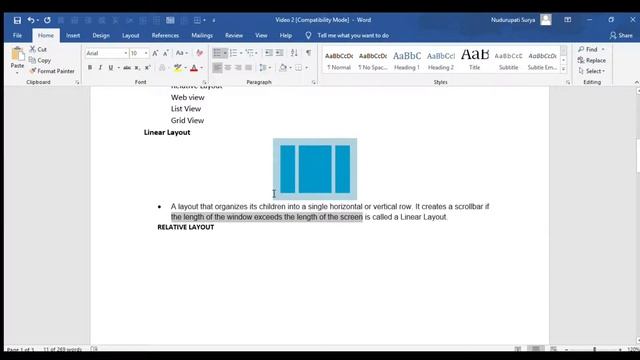
Task: Click the Increase Indent icon
Action: [x=280, y=53]
